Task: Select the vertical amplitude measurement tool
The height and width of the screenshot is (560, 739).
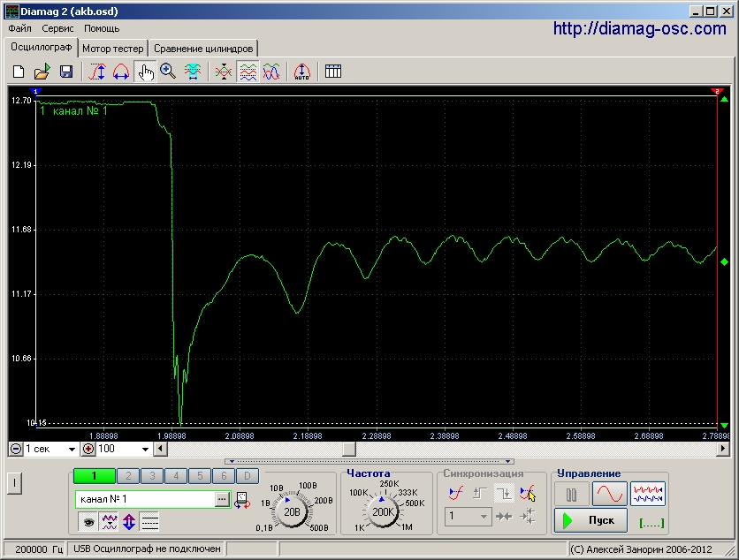Action: [x=97, y=72]
